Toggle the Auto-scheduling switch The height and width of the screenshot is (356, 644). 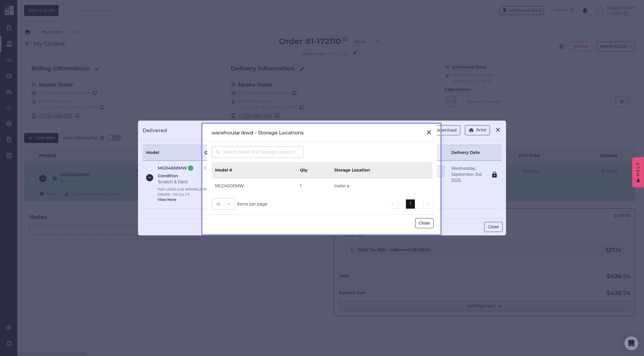click(114, 138)
